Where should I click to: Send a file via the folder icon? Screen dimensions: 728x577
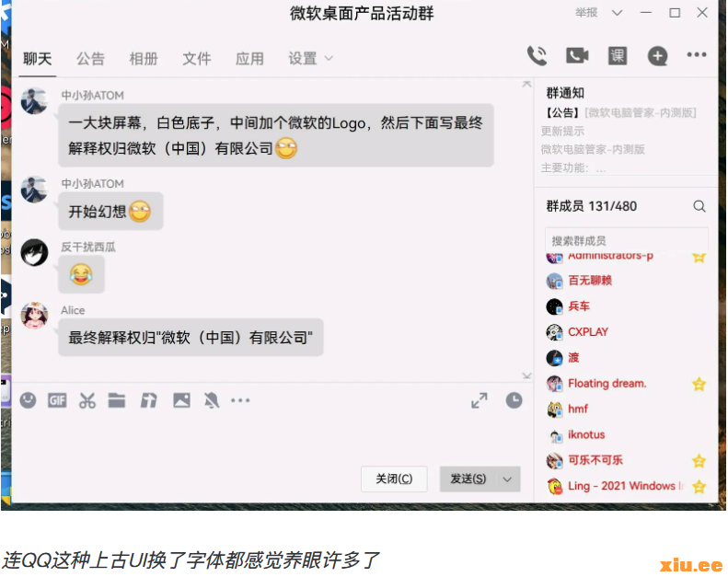[x=117, y=400]
